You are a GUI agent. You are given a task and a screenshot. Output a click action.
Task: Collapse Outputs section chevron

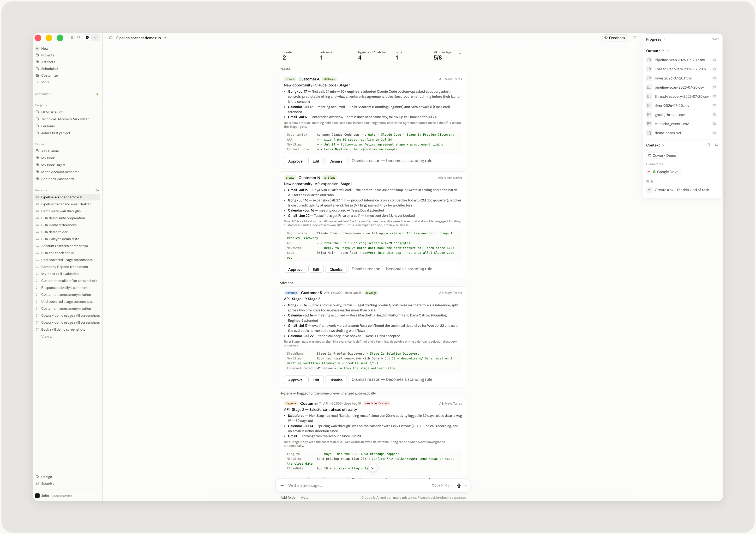[x=668, y=51]
